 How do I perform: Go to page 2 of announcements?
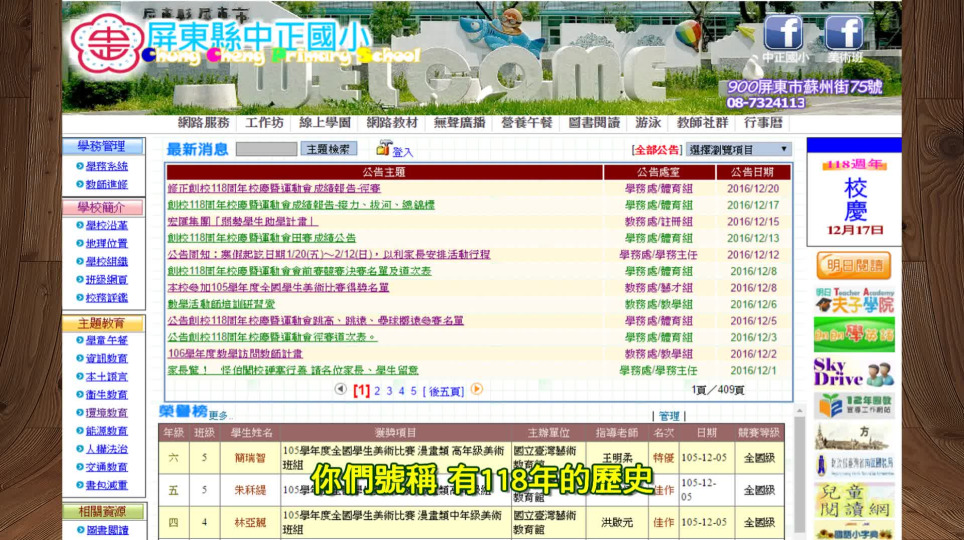(377, 391)
